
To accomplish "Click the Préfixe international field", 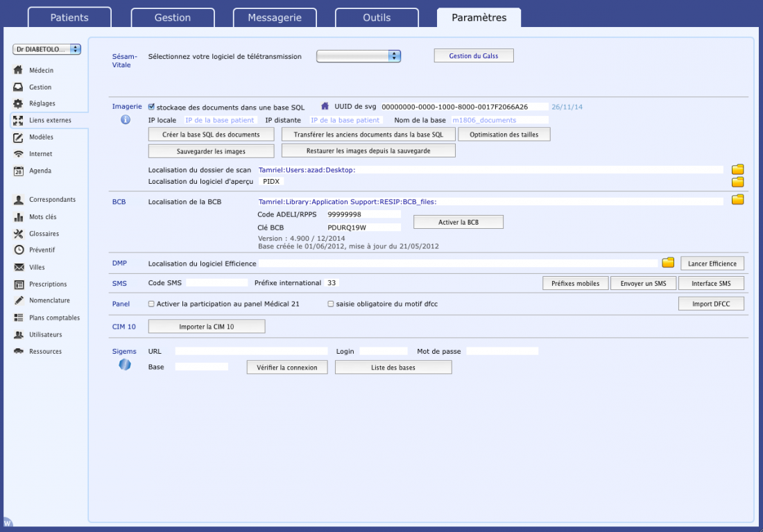I will 332,283.
